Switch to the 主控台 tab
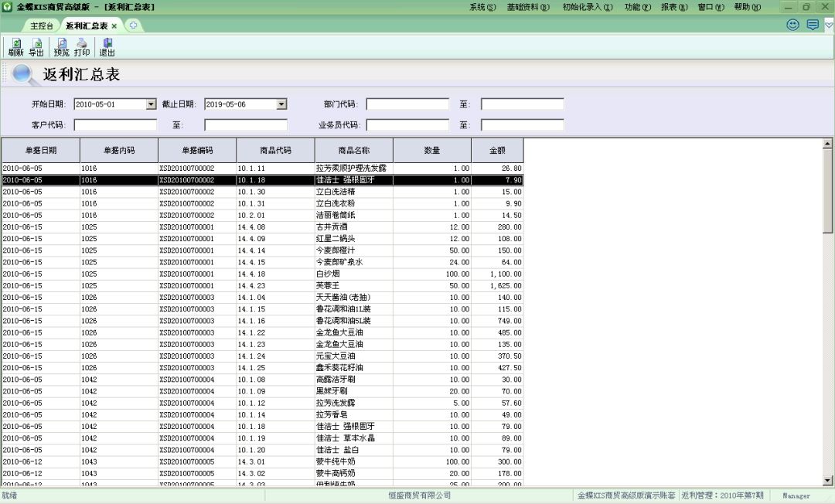The height and width of the screenshot is (504, 835). click(42, 26)
